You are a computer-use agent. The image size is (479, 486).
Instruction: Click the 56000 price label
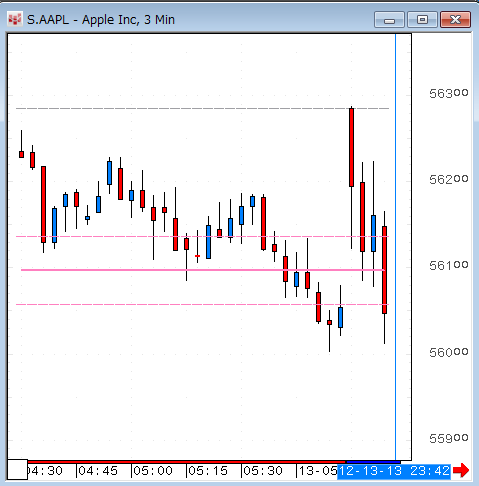pyautogui.click(x=449, y=352)
